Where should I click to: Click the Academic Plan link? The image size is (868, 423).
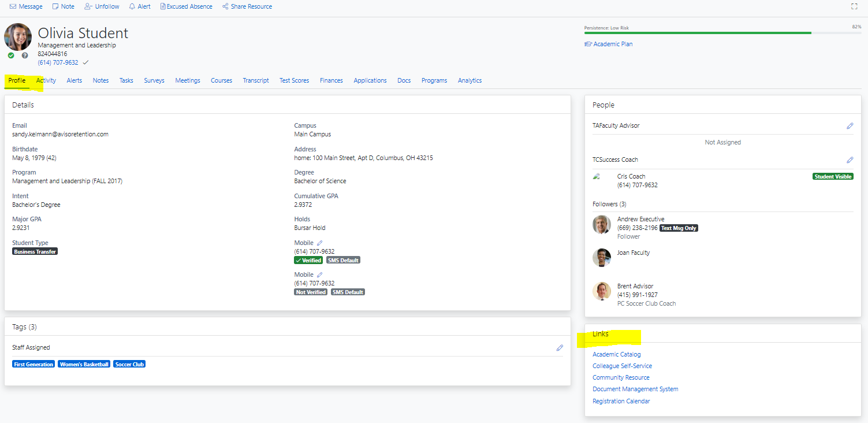(x=613, y=44)
